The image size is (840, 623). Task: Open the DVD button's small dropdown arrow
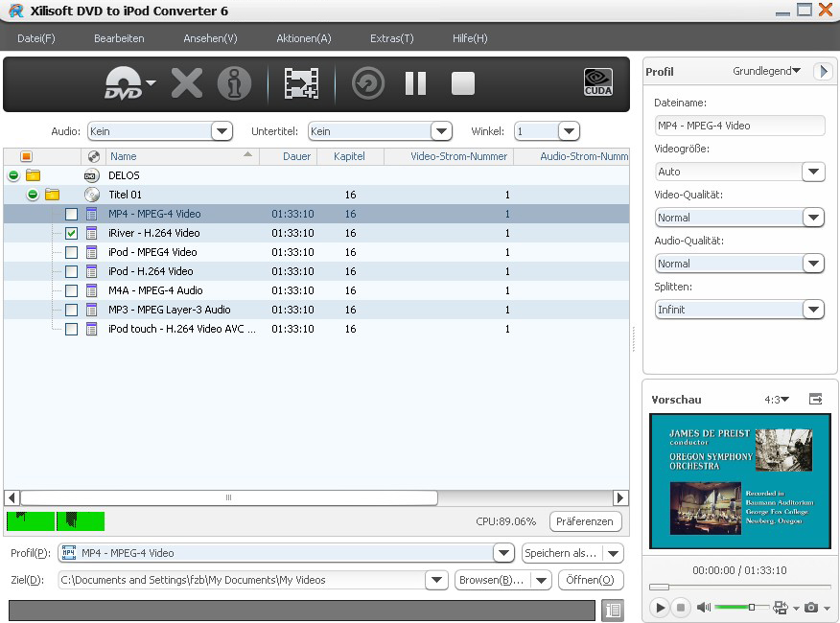click(152, 82)
